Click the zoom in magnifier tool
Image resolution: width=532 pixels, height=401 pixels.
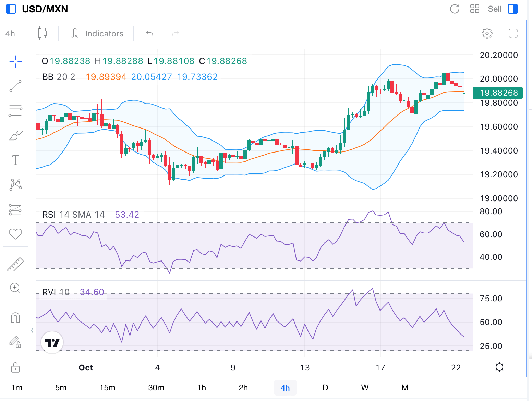pyautogui.click(x=15, y=288)
